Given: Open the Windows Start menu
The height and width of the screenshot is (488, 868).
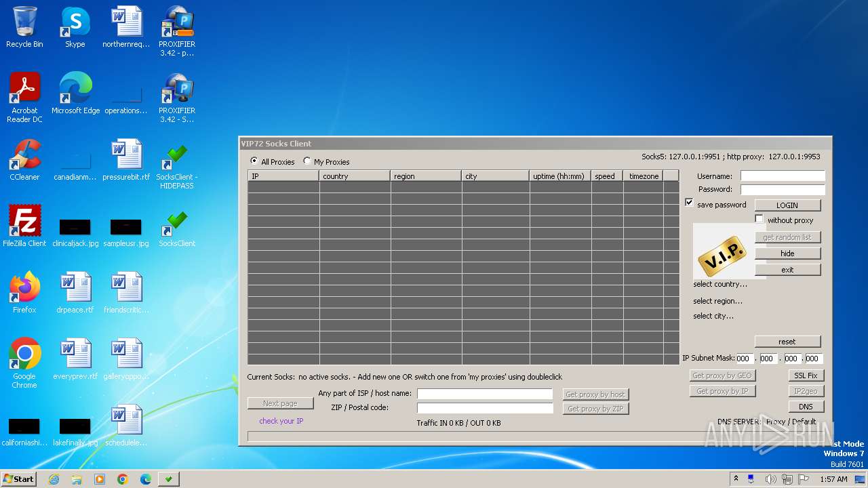Looking at the screenshot, I should coord(18,479).
